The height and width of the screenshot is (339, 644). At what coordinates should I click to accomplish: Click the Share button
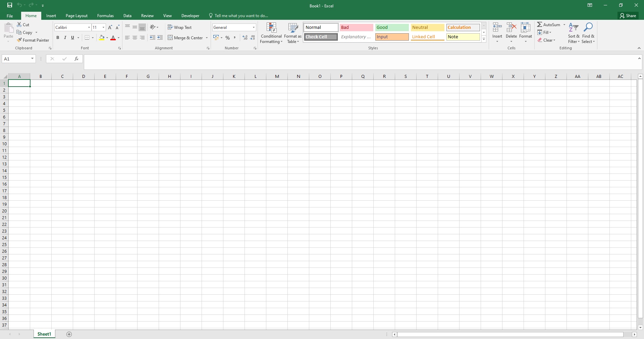coord(628,16)
